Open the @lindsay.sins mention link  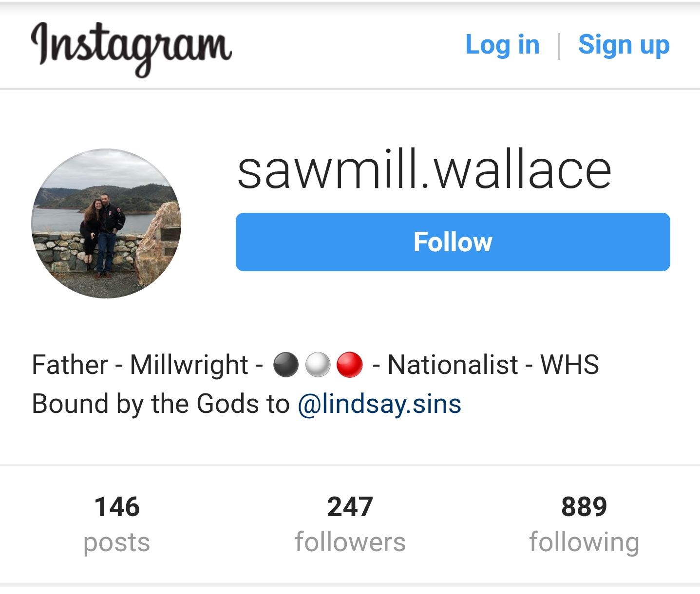[x=379, y=404]
